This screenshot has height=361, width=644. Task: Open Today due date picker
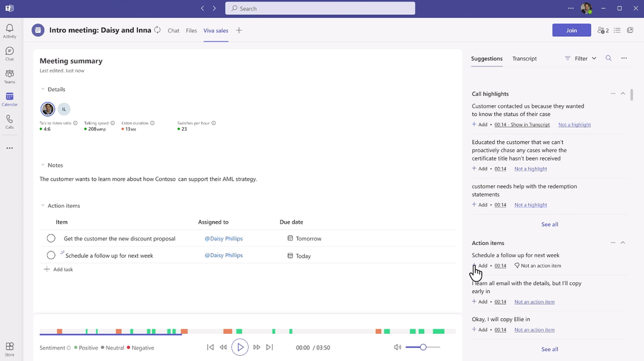(299, 256)
